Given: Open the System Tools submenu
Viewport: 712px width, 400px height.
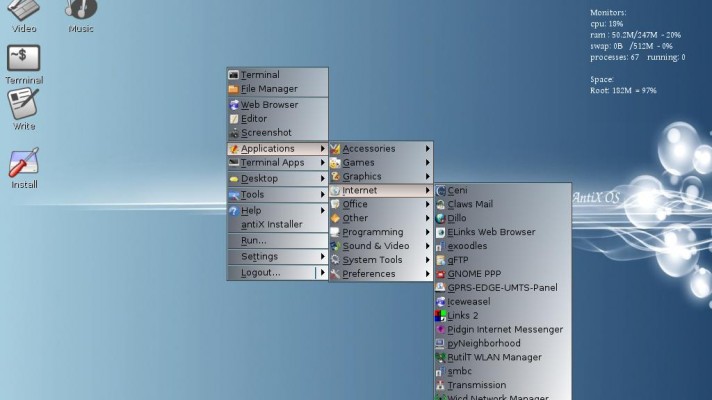Looking at the screenshot, I should click(381, 260).
